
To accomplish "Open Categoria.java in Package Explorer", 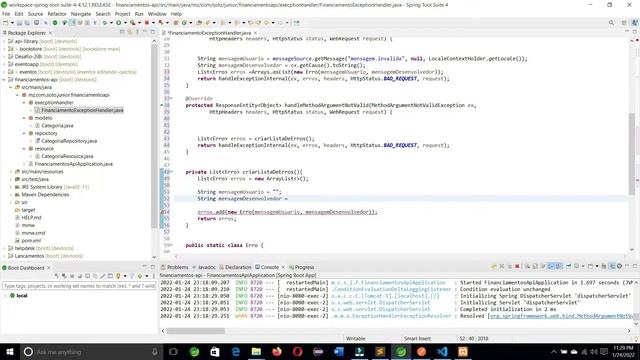I will [x=57, y=126].
